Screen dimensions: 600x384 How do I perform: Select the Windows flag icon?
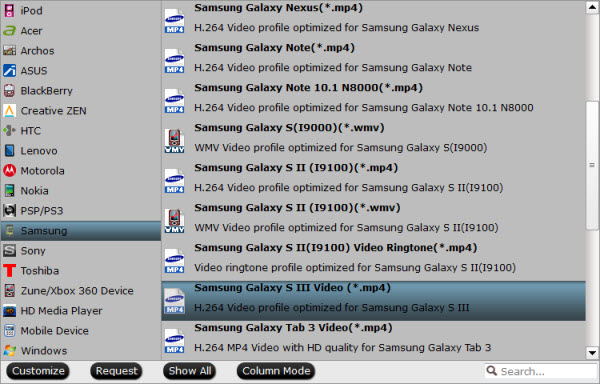[x=9, y=350]
